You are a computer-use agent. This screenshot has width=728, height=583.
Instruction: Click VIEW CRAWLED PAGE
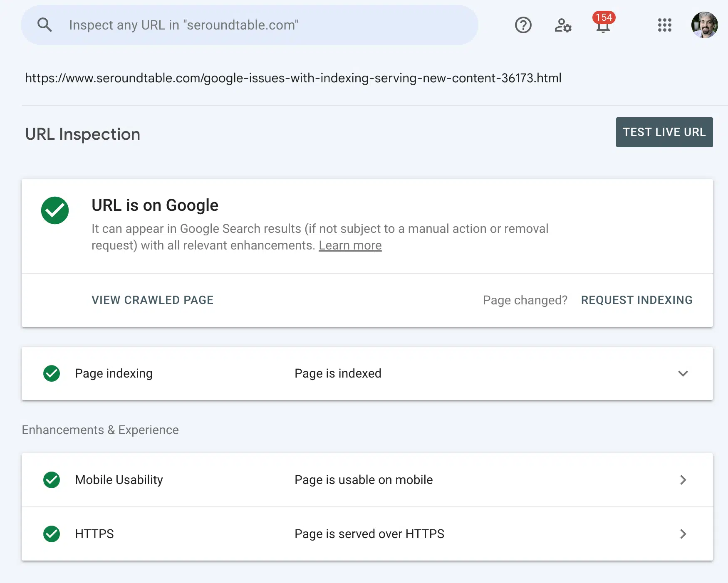[x=152, y=300]
